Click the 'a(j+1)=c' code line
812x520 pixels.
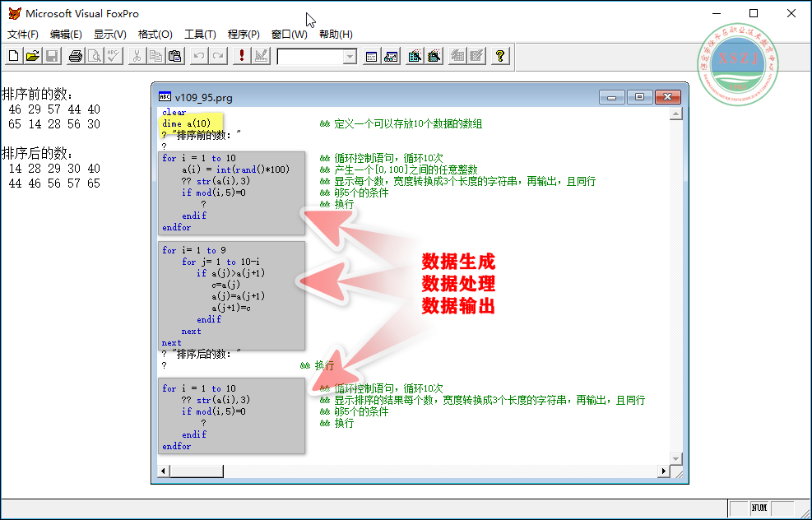(x=231, y=308)
